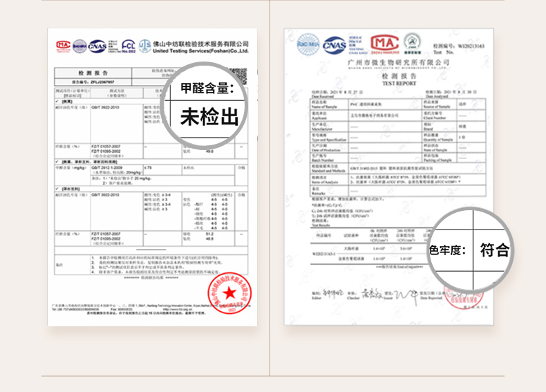
Task: Click the CNAS logo on right report
Action: [x=335, y=46]
